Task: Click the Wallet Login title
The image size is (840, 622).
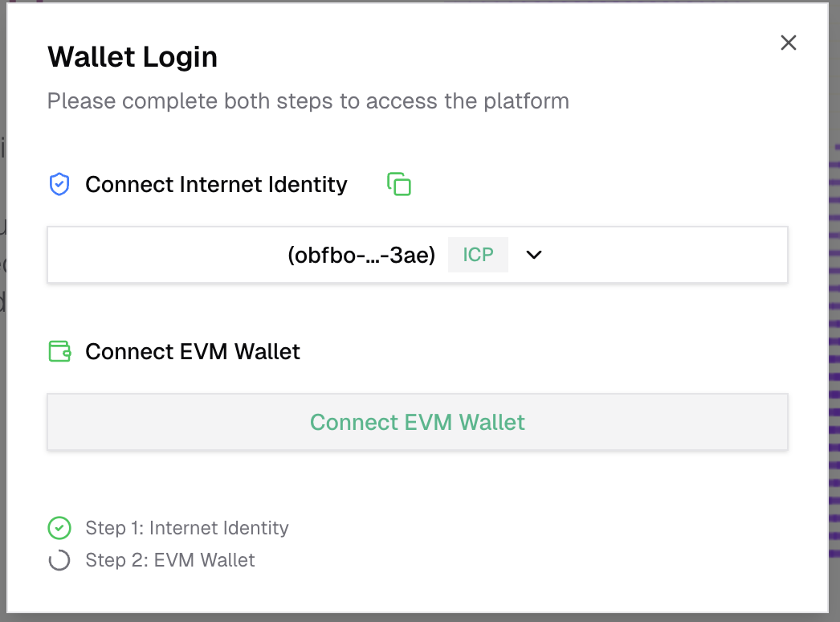Action: pyautogui.click(x=133, y=57)
